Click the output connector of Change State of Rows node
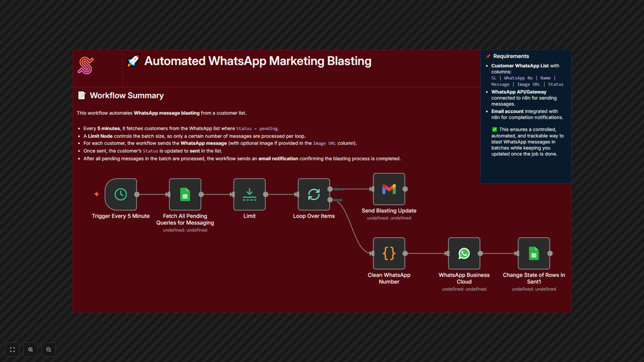This screenshot has height=362, width=644. (550, 253)
